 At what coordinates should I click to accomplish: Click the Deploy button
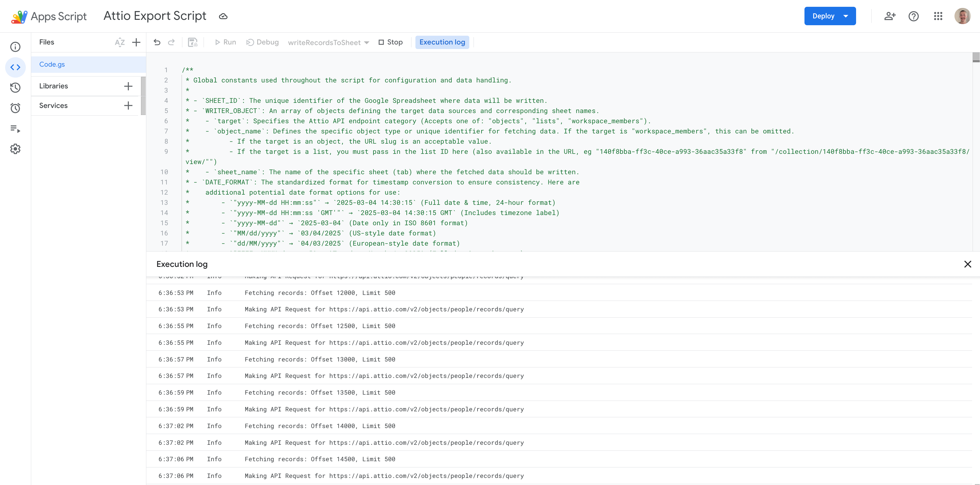click(x=830, y=16)
